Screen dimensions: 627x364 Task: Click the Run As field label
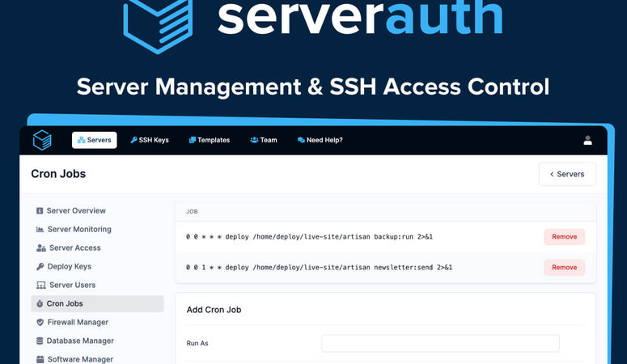tap(197, 343)
